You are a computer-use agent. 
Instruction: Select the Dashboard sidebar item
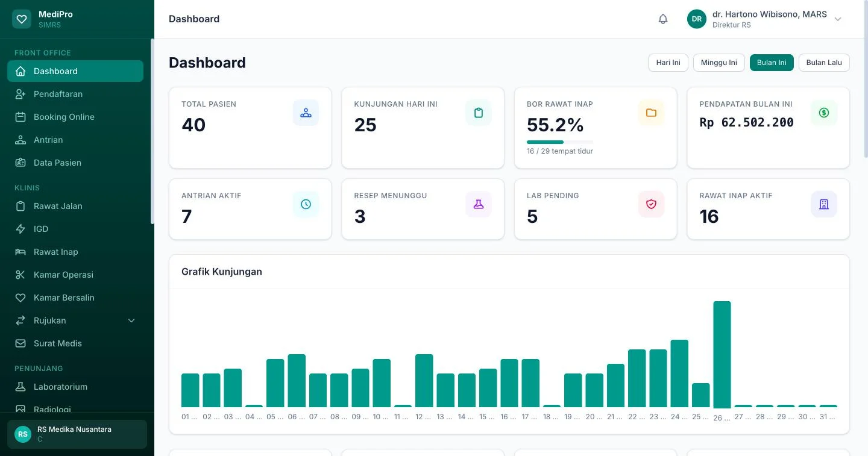pyautogui.click(x=75, y=71)
